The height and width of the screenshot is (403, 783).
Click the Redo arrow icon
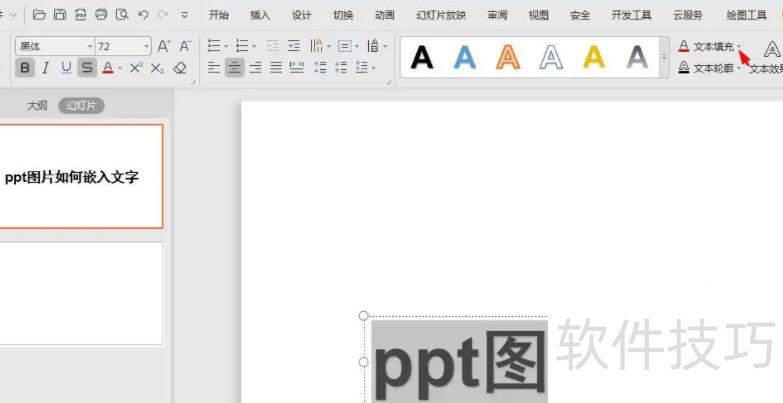click(163, 15)
